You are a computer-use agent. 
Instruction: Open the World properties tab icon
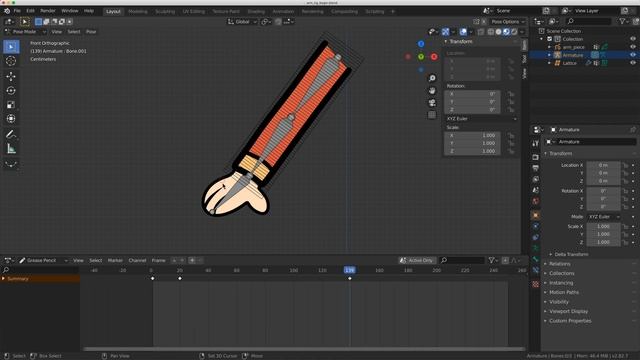535,201
